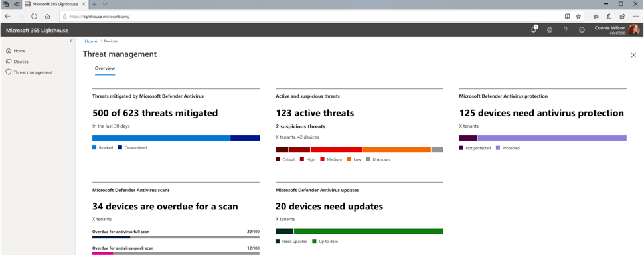Click 500 of 623 threats mitigated heading
The height and width of the screenshot is (255, 644).
(155, 113)
